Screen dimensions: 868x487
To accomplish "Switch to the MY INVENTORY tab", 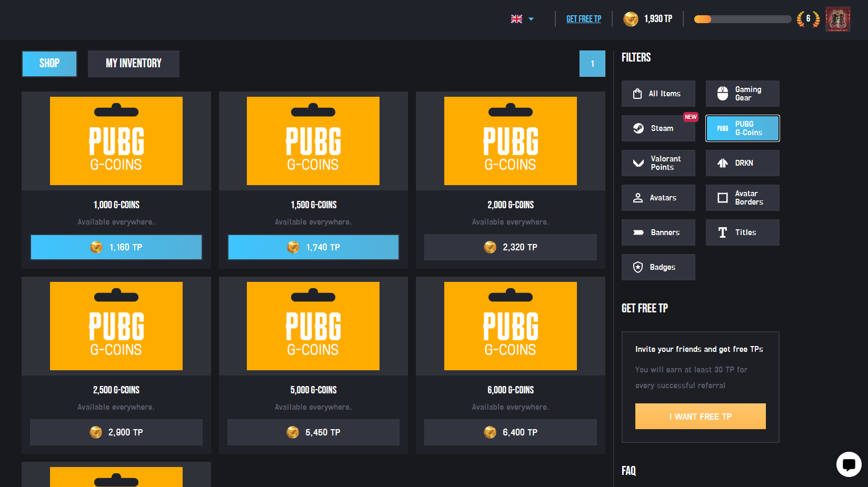I will 134,64.
